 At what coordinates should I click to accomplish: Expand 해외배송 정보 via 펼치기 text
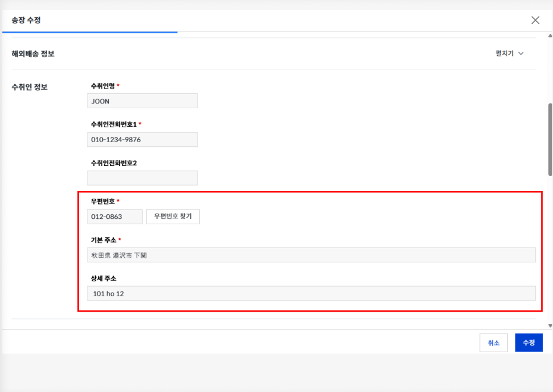504,54
